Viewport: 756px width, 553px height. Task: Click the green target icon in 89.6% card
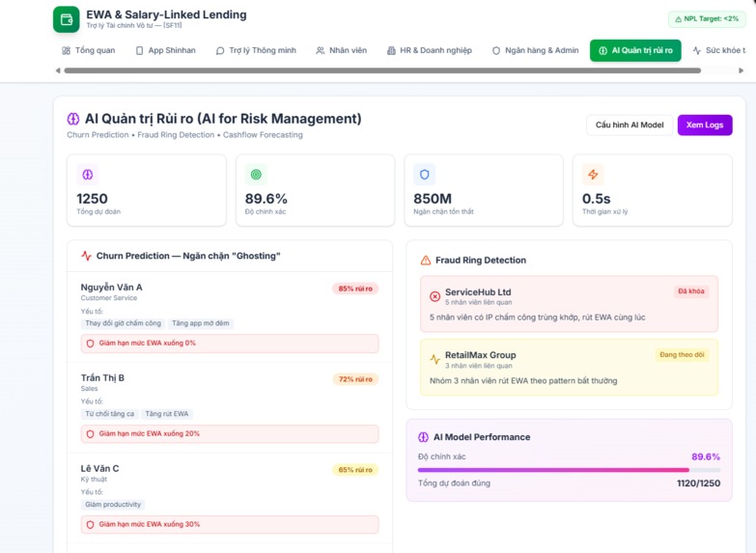256,175
